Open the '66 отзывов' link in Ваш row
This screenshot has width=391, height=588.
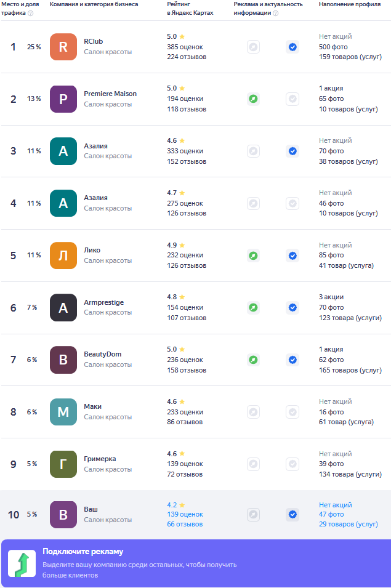pos(185,524)
